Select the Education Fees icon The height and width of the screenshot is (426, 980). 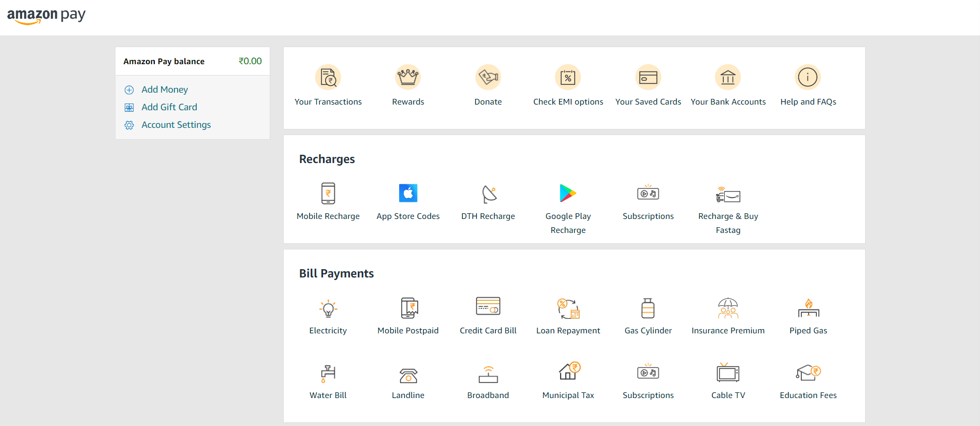809,372
